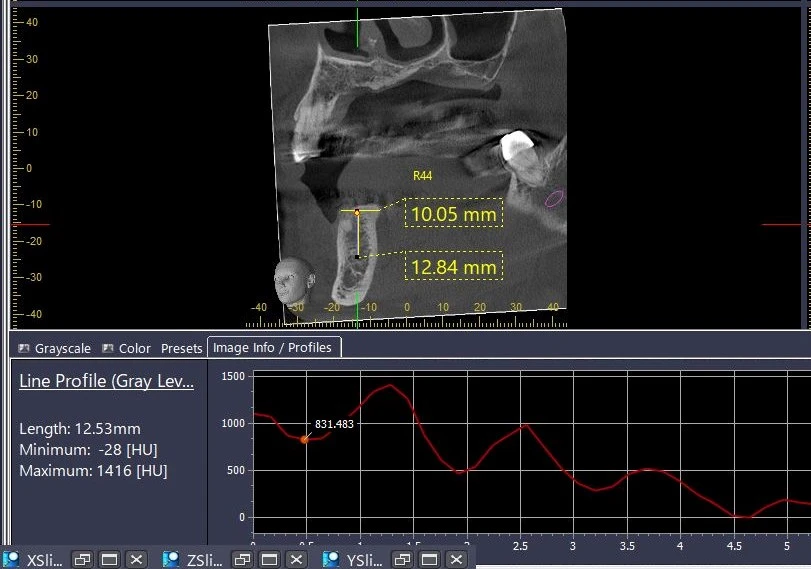This screenshot has height=569, width=811.
Task: Select the purple ellipse annotation on scan
Action: tap(553, 198)
